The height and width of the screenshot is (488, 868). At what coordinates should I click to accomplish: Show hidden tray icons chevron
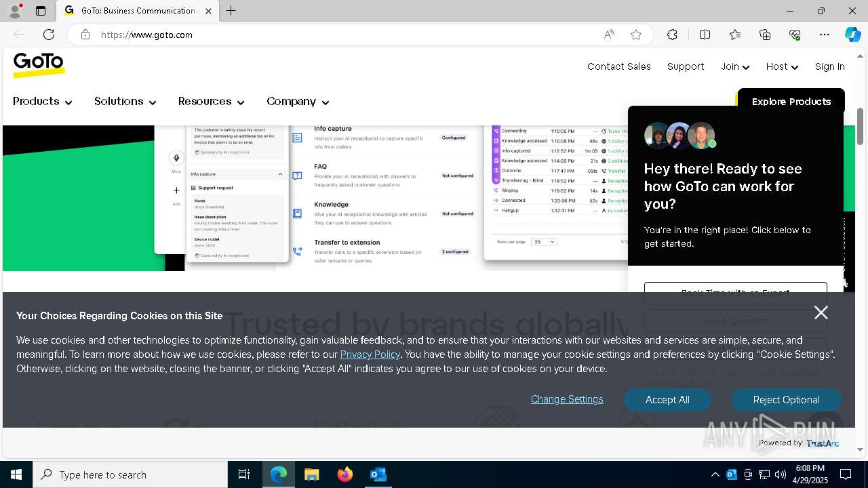[x=715, y=474]
